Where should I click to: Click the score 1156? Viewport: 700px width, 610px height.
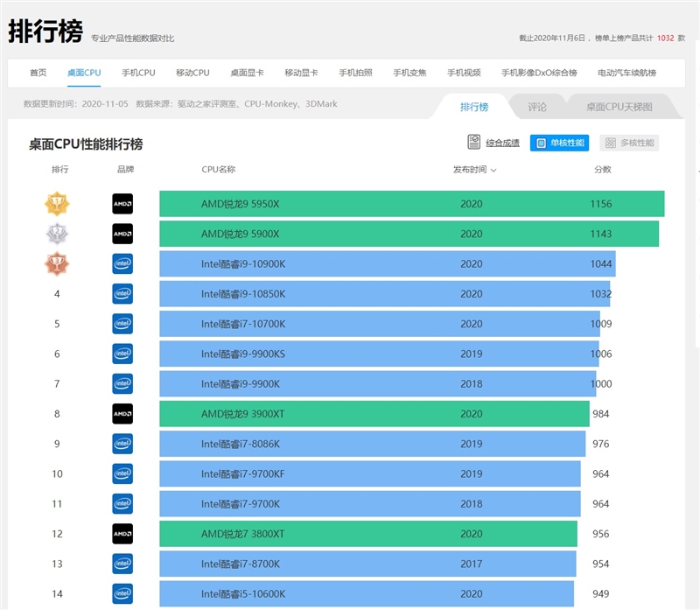(x=601, y=204)
